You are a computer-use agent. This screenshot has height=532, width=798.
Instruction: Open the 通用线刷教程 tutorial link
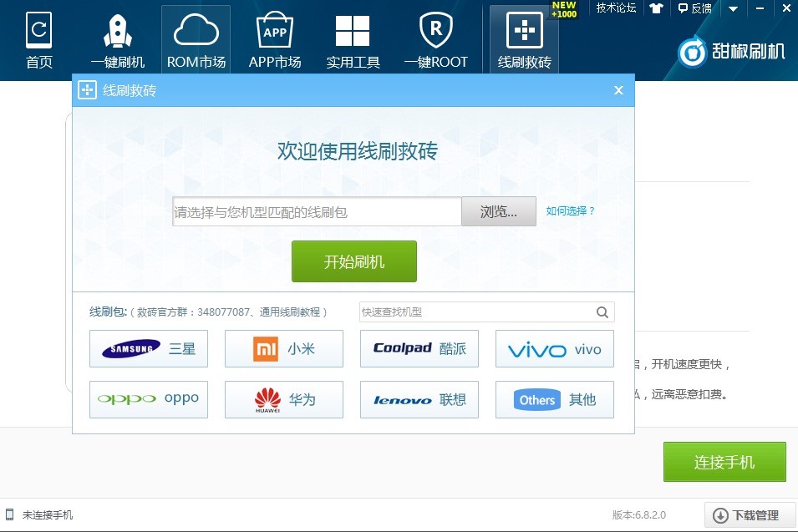(290, 312)
